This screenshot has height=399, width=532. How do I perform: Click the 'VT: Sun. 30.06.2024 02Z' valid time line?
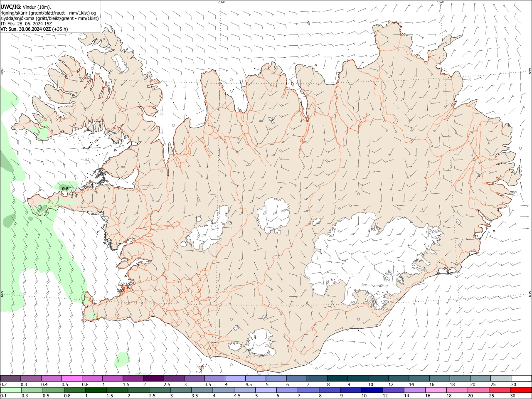click(x=34, y=29)
